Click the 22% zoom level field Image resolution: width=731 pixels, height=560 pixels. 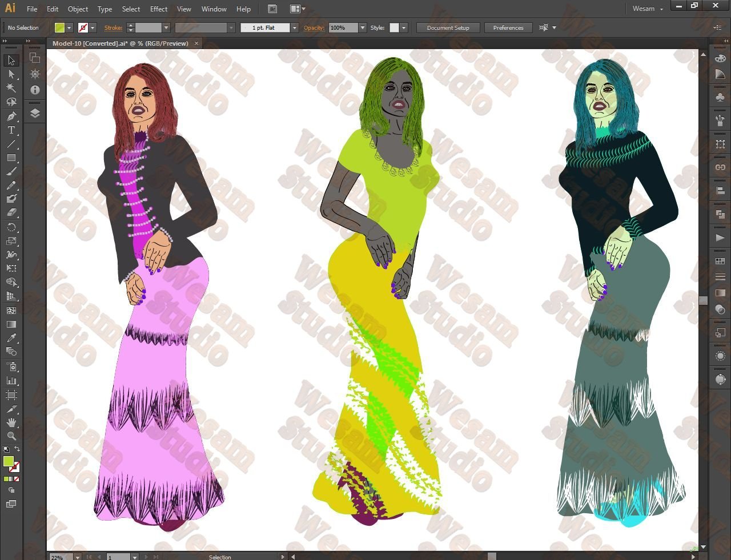click(62, 557)
